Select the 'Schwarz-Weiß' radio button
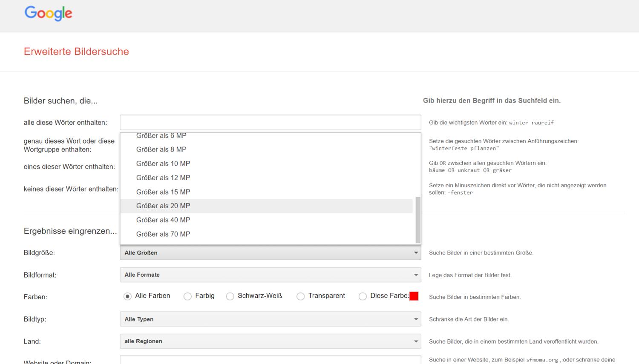The height and width of the screenshot is (364, 639). [230, 296]
